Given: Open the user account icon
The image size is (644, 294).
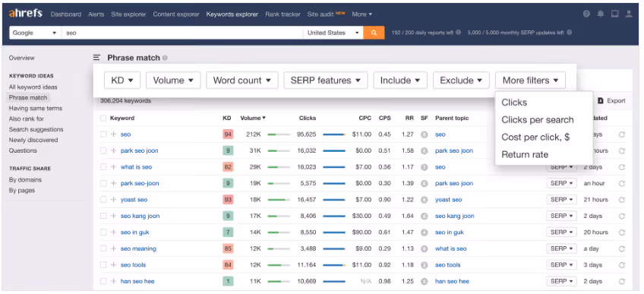Looking at the screenshot, I should [x=629, y=14].
